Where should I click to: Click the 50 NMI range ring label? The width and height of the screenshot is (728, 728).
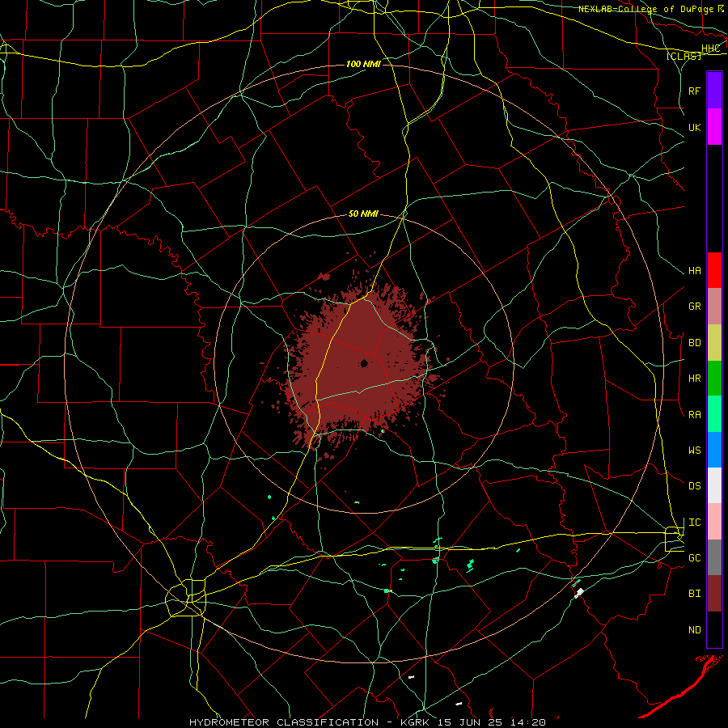[x=363, y=214]
